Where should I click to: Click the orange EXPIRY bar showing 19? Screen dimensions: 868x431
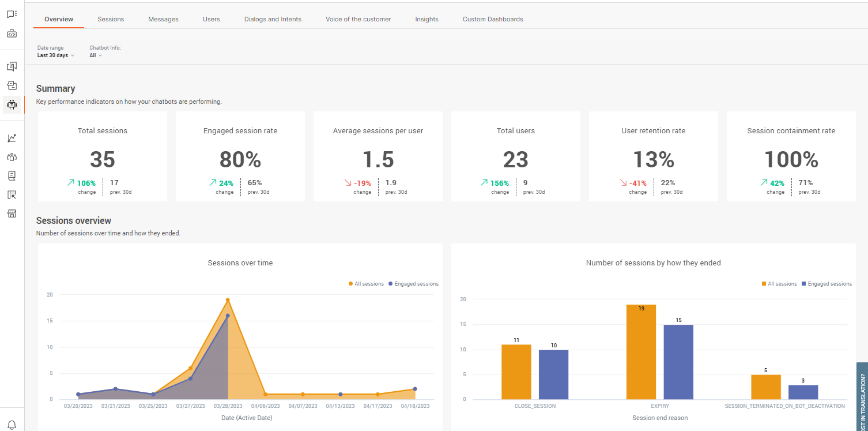[641, 351]
